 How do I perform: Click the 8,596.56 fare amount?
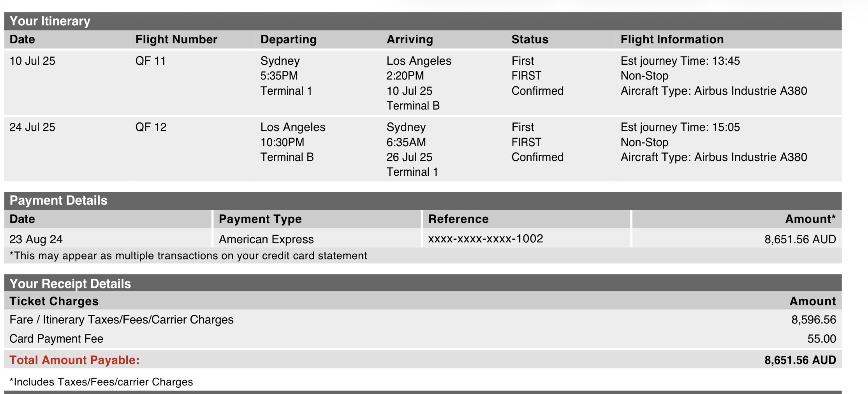pos(813,320)
